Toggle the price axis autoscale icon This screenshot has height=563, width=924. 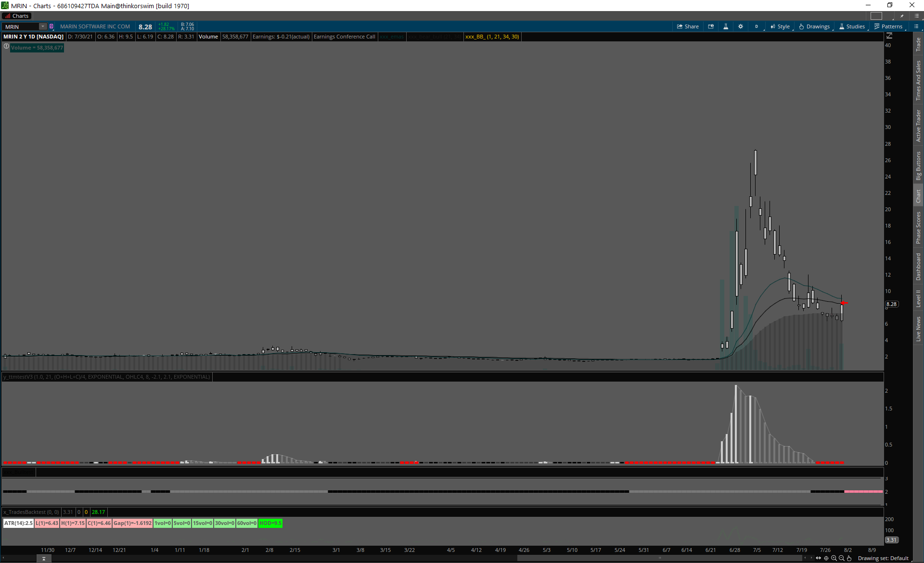click(x=889, y=36)
